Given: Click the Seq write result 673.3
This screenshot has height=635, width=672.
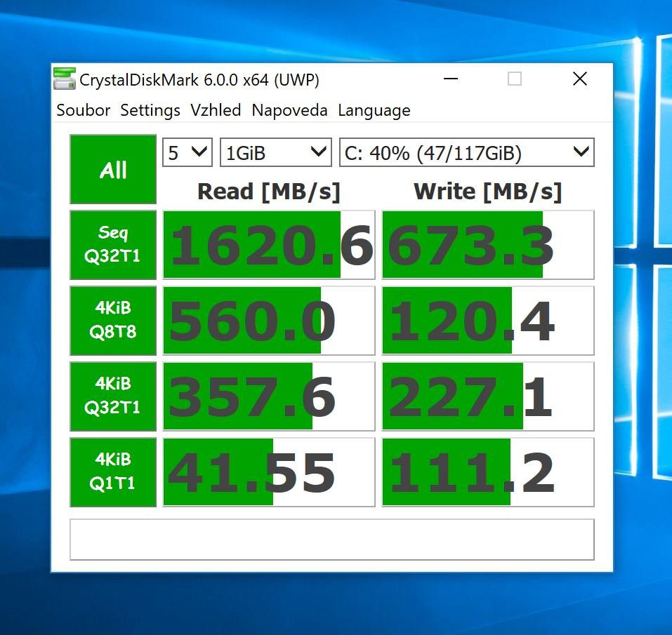Looking at the screenshot, I should [488, 245].
